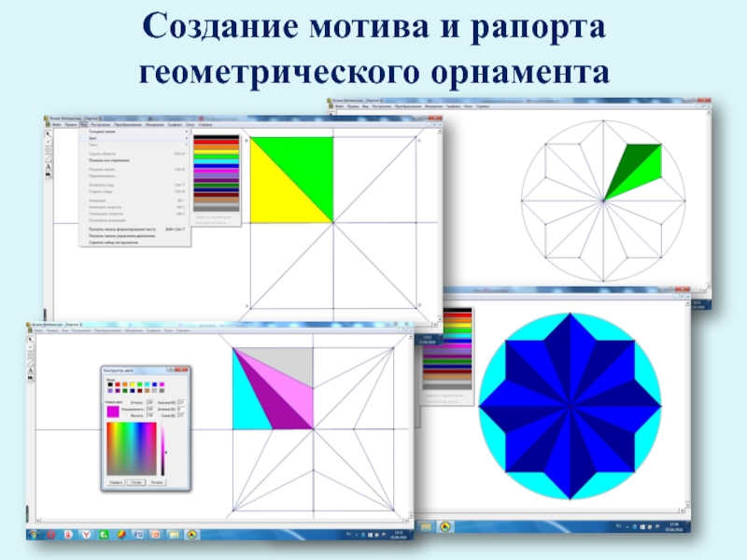This screenshot has width=747, height=560.
Task: Open the Правка menu in the top-right window
Action: (x=353, y=106)
